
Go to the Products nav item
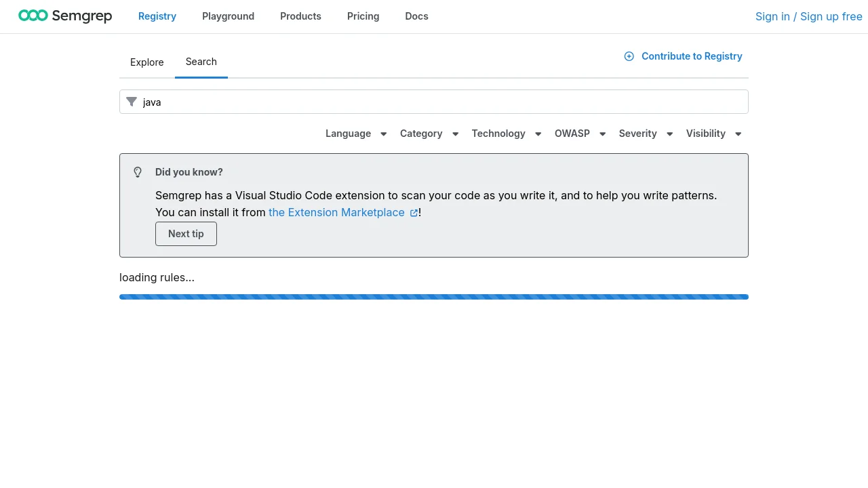[x=300, y=16]
